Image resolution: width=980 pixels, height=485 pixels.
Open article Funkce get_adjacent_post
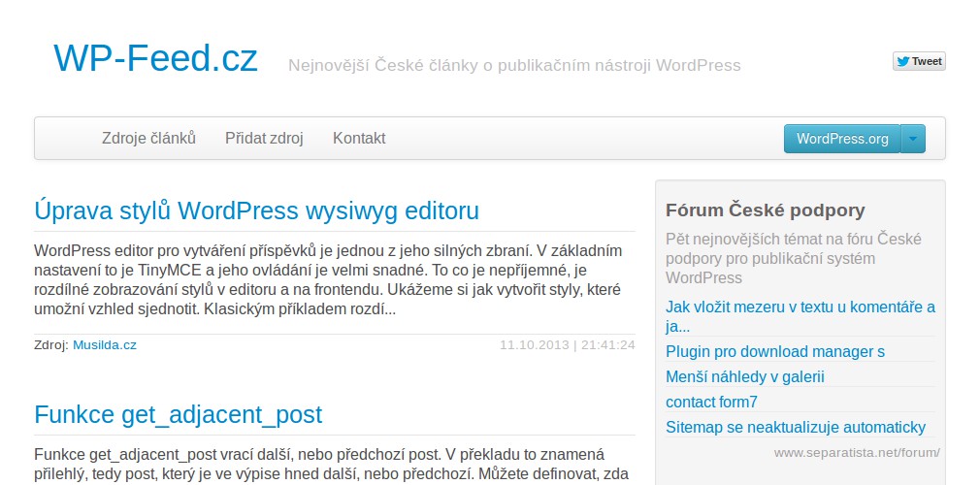point(179,415)
